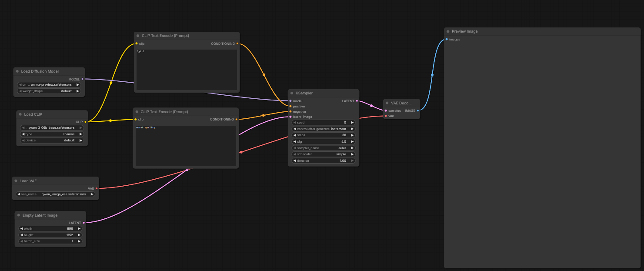Click into the negative prompt box containing 'worst quality'
This screenshot has width=644, height=271.
tap(186, 146)
